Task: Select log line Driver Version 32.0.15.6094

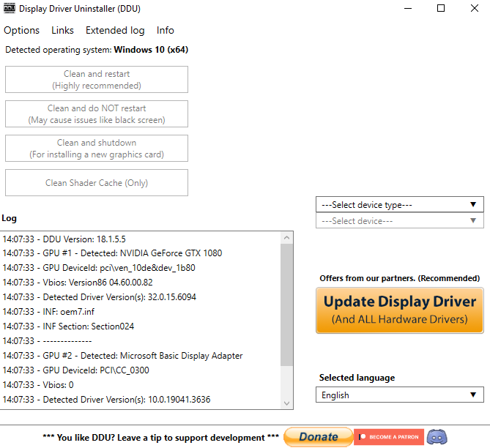Action: 99,297
